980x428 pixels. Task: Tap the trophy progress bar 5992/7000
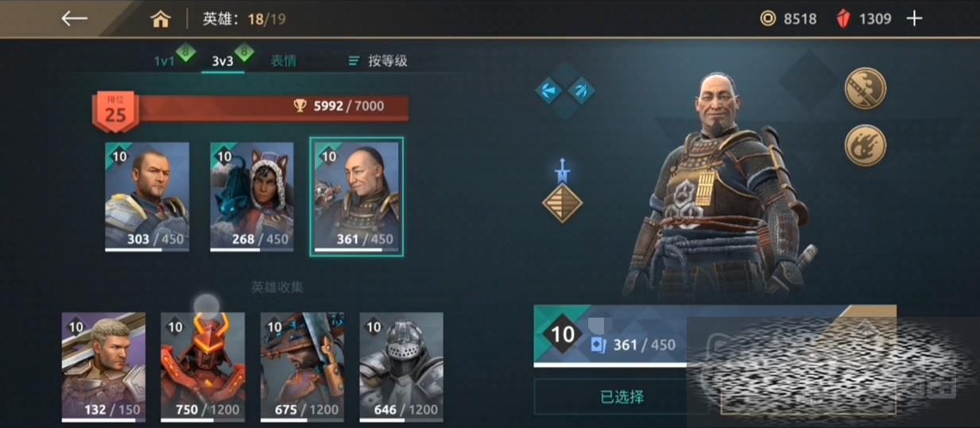click(x=271, y=106)
